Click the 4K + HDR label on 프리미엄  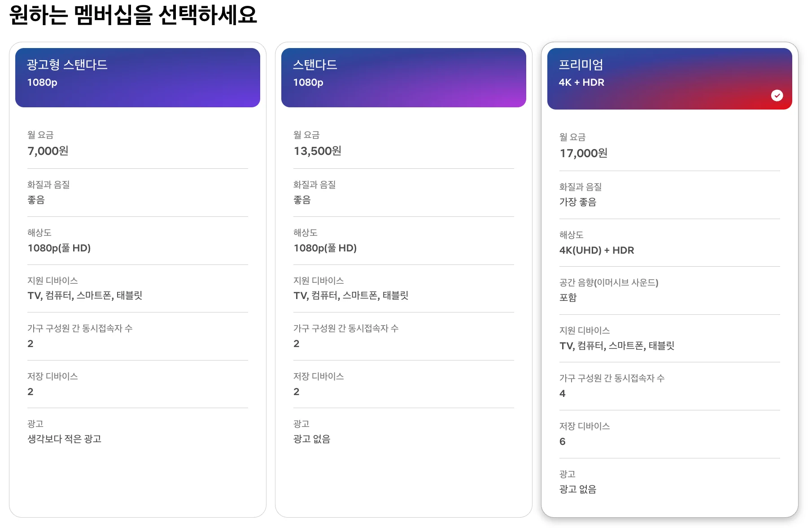point(581,82)
